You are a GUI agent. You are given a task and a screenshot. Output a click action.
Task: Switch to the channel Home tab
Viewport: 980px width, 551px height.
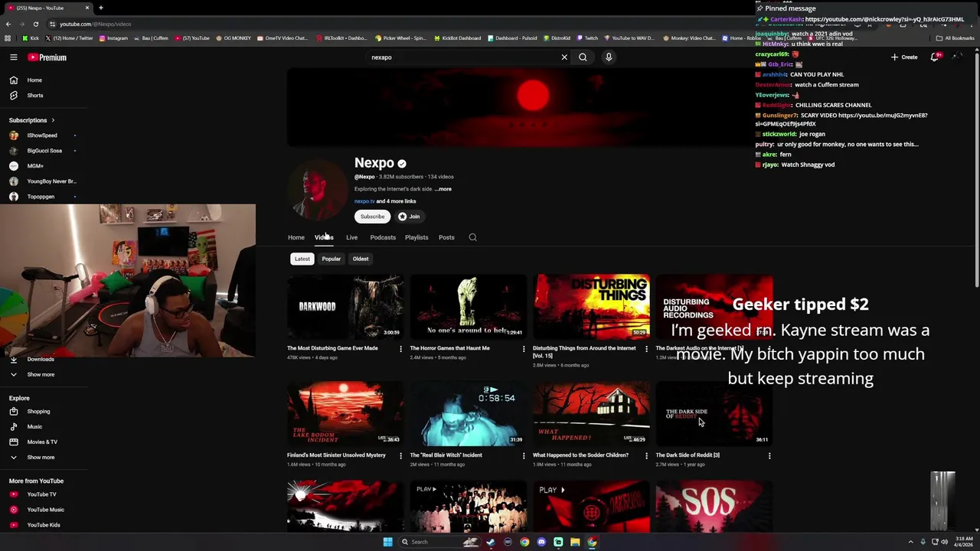296,237
